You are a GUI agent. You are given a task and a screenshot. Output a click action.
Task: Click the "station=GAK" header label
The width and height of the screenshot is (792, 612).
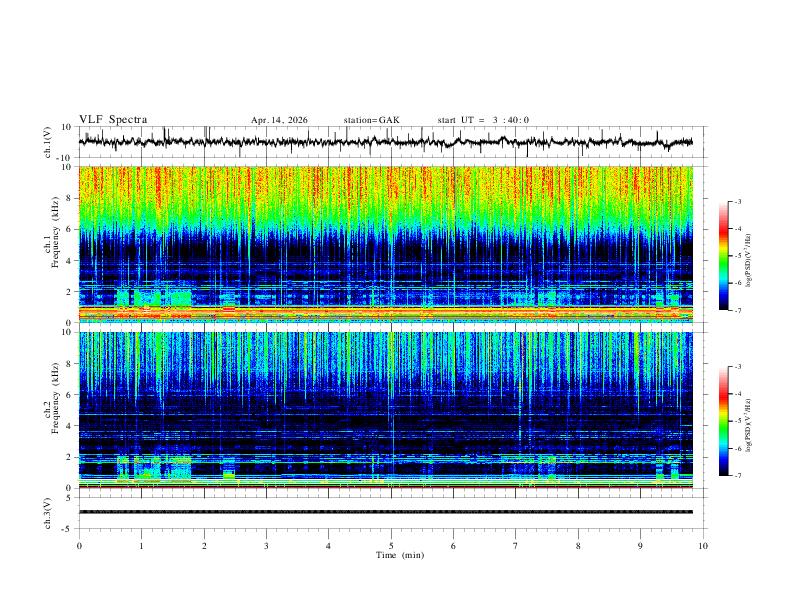tap(371, 120)
